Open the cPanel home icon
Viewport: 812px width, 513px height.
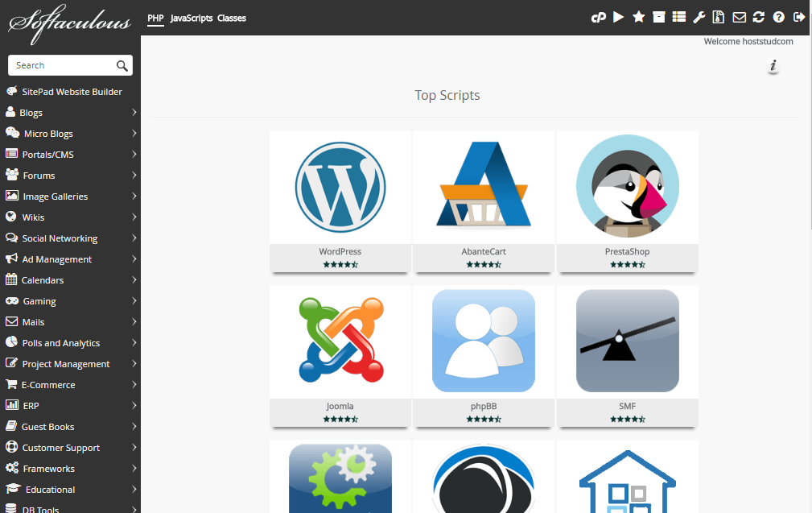[x=599, y=18]
